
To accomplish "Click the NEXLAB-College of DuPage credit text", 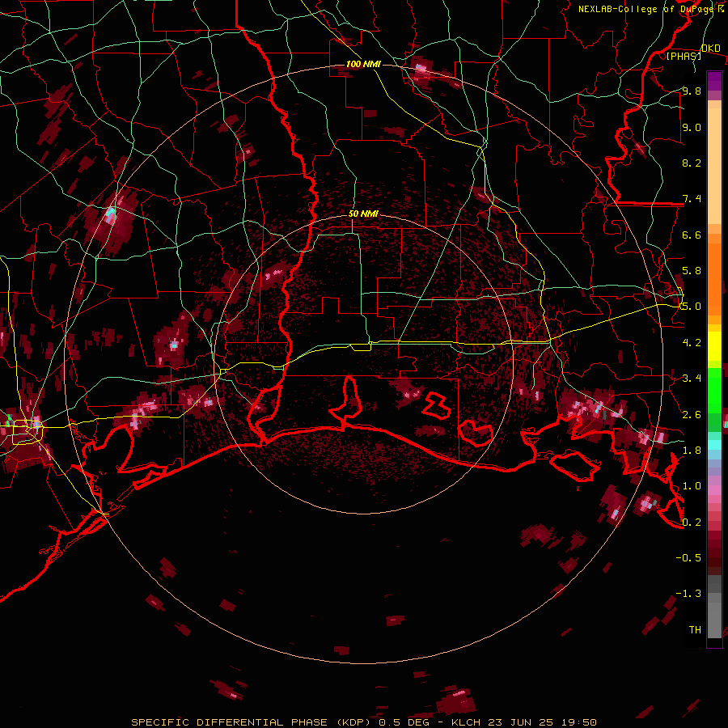I will click(x=650, y=9).
